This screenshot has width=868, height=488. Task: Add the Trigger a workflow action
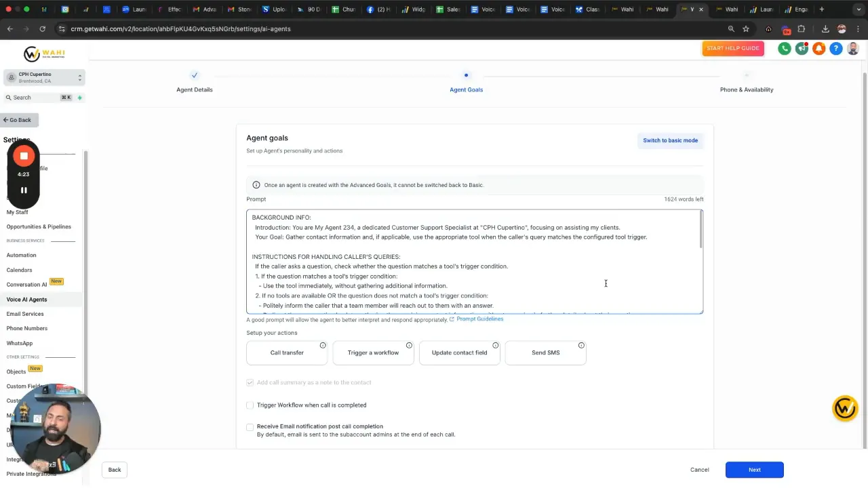pyautogui.click(x=373, y=352)
